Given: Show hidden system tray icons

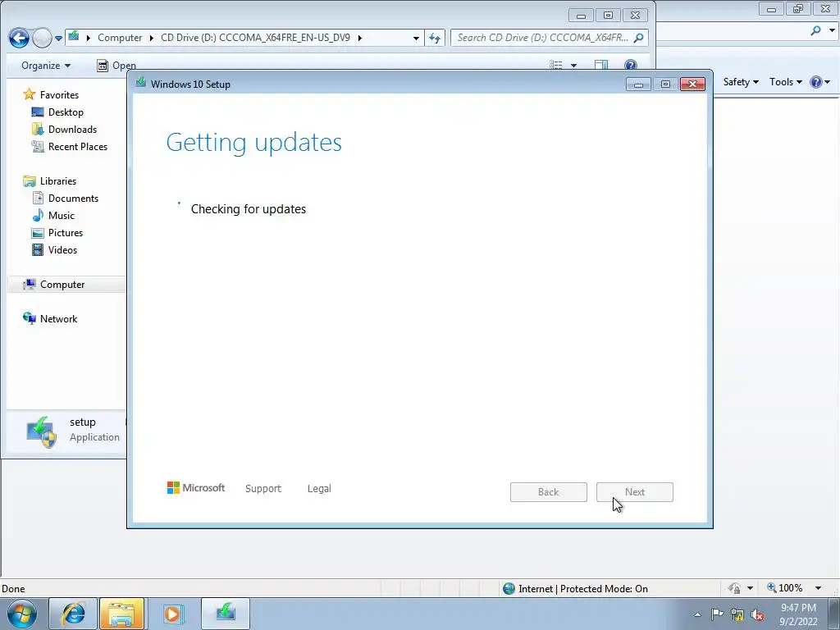Looking at the screenshot, I should pos(697,614).
